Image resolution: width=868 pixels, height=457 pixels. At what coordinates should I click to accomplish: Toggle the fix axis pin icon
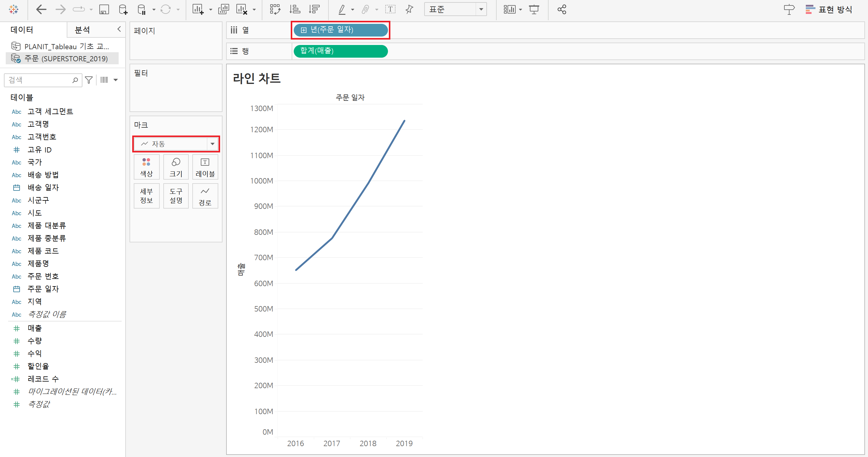[409, 9]
